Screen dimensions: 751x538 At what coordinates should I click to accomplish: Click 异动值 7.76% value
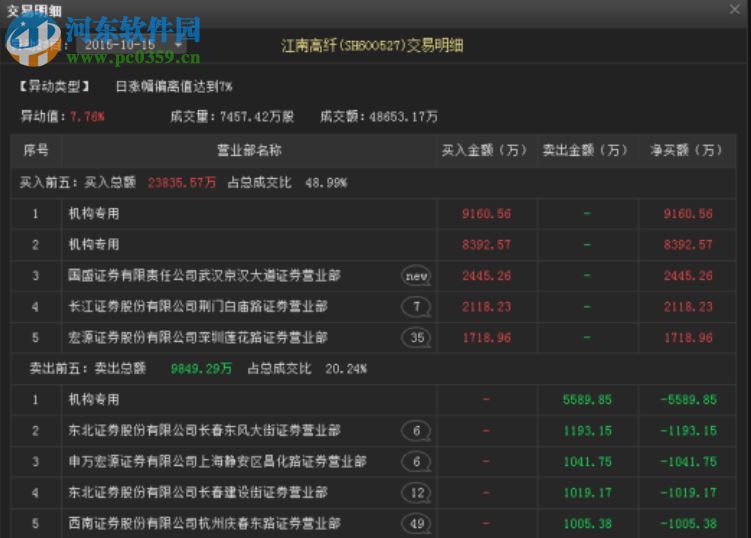click(x=87, y=116)
